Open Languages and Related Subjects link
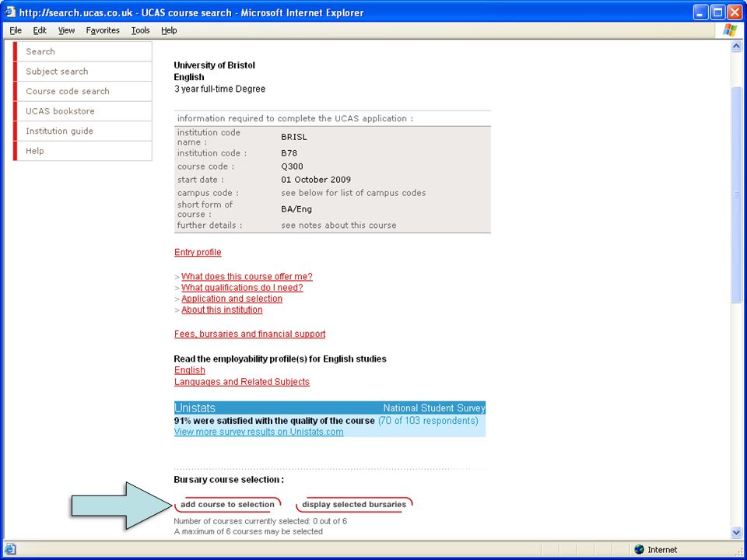Viewport: 747px width, 560px height. pyautogui.click(x=241, y=381)
